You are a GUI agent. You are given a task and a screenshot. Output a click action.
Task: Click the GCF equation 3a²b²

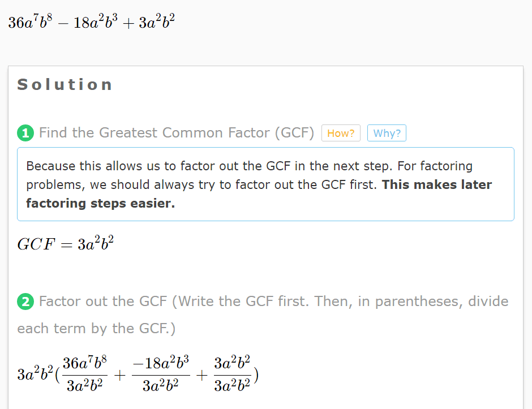click(65, 243)
